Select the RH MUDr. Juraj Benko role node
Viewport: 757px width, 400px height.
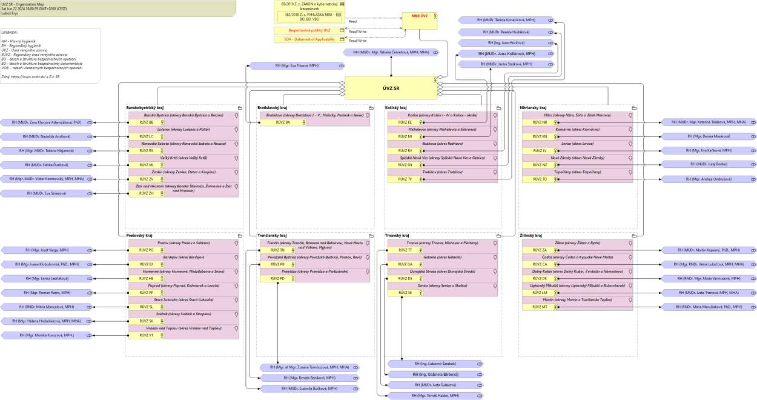click(709, 165)
